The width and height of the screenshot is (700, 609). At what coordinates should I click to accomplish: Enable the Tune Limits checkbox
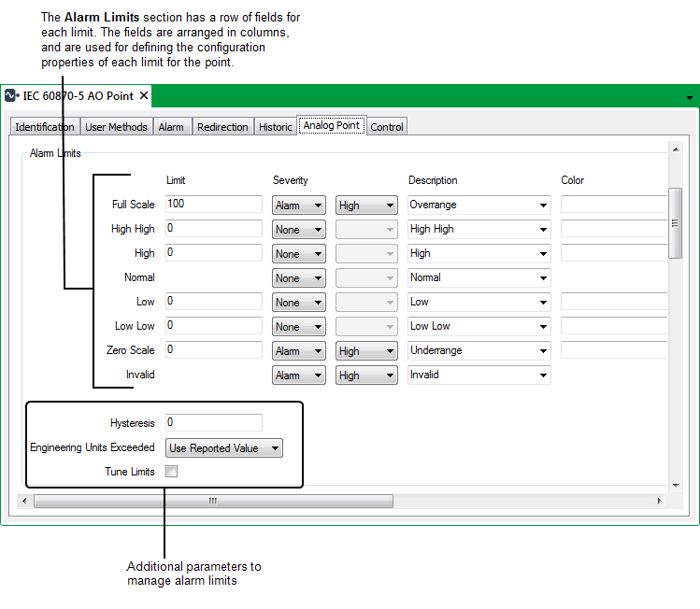(x=171, y=472)
